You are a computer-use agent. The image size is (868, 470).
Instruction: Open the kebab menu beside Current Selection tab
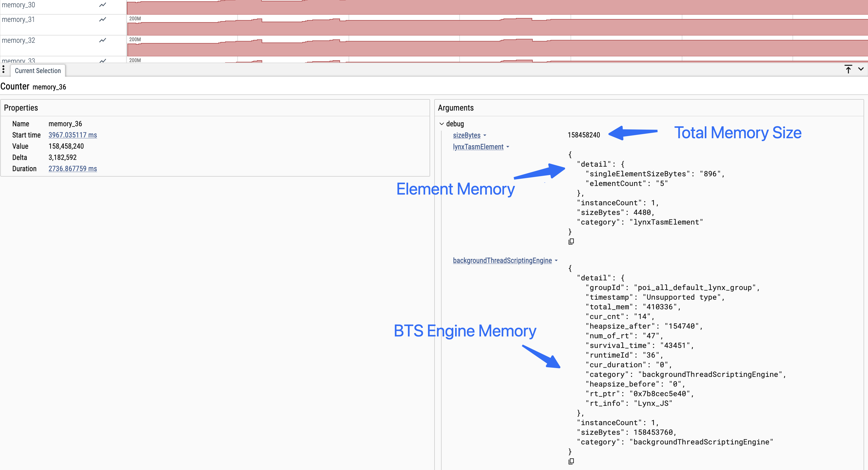[4, 70]
